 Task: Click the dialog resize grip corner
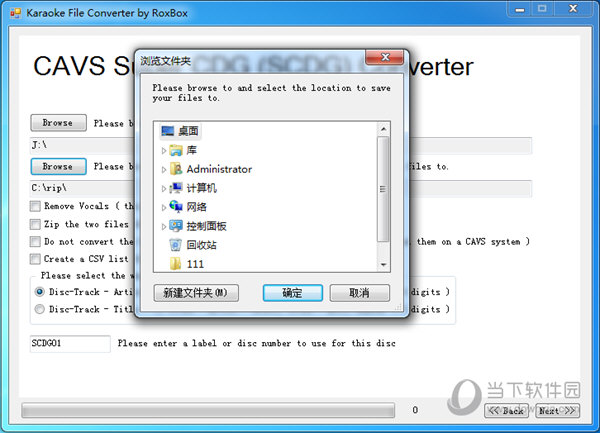pos(399,307)
